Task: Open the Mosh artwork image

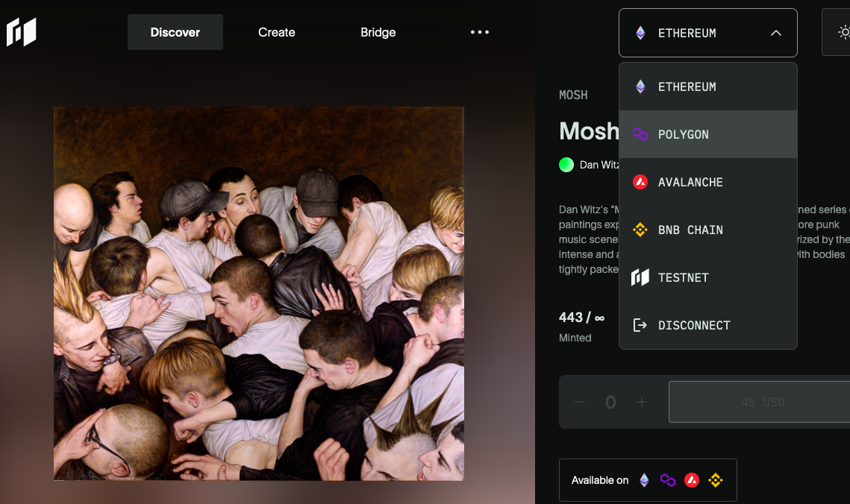Action: (x=258, y=294)
